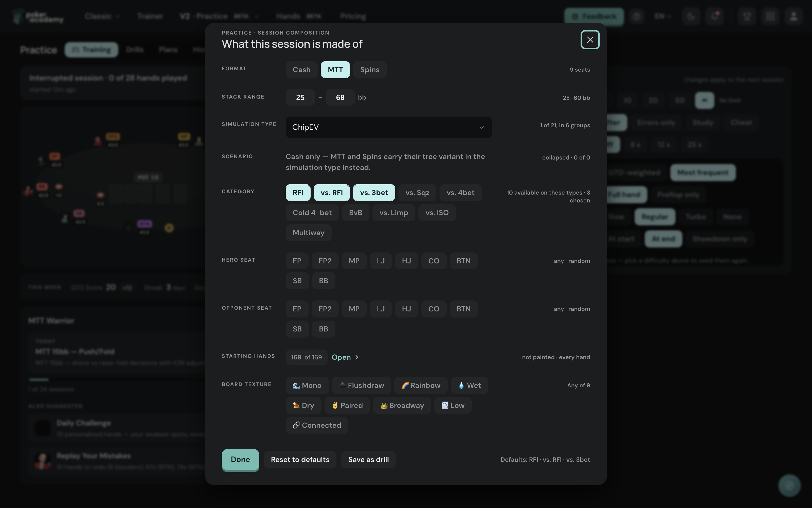This screenshot has width=812, height=508.
Task: Save configuration as drill
Action: tap(368, 460)
